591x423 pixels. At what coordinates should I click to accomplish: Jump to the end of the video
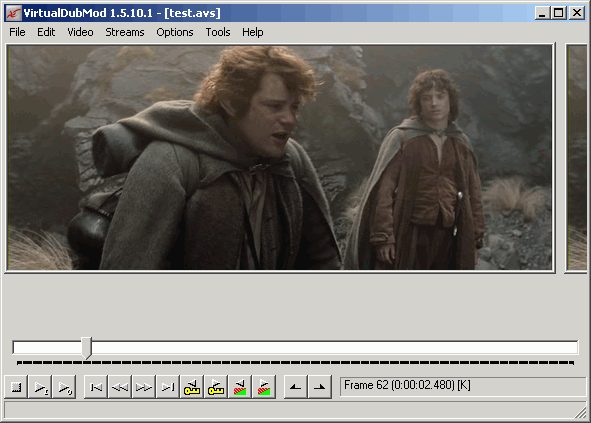pos(168,387)
